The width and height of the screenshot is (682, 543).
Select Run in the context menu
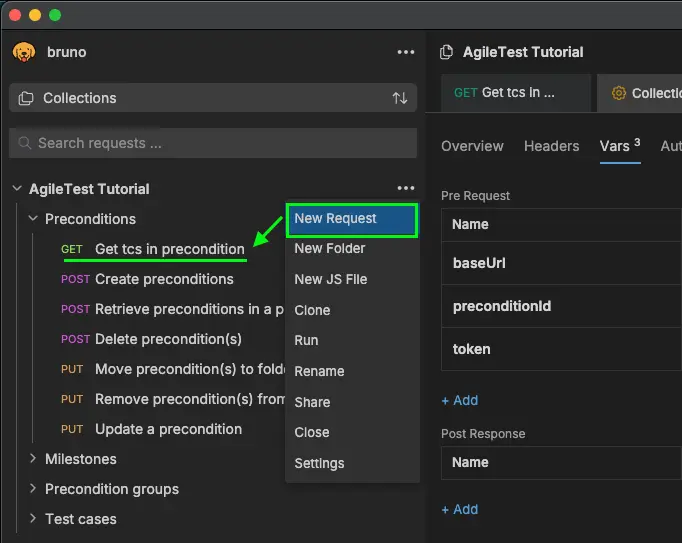click(352, 340)
